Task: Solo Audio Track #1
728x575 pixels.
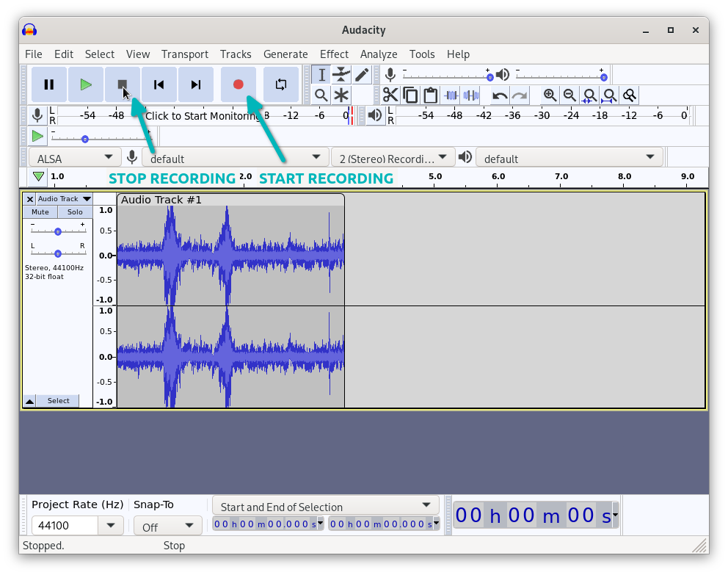Action: point(75,211)
